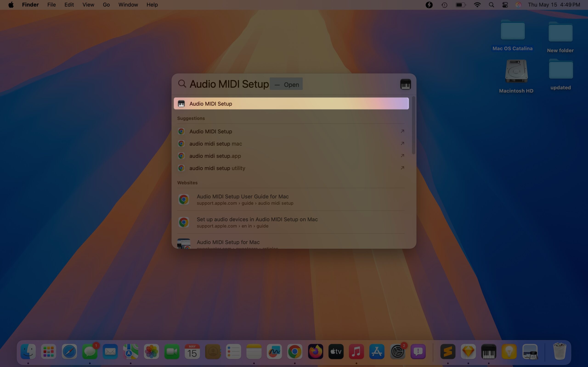Click the arrow next to 'audio midi setup mac'

[402, 143]
